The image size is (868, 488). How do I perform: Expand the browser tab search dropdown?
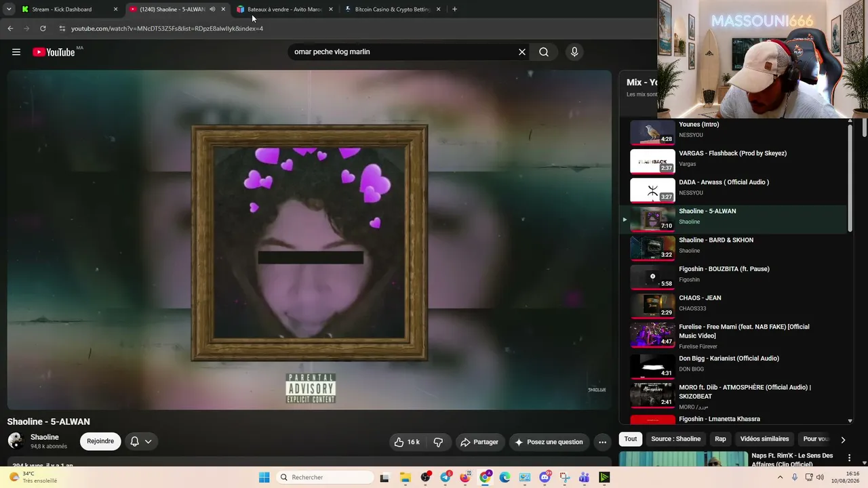tap(9, 9)
